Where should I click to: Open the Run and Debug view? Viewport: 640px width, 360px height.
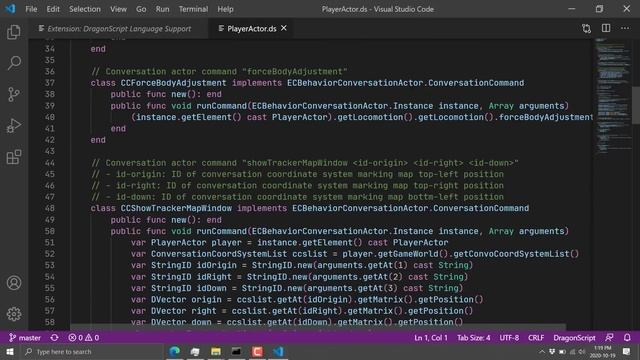(x=14, y=126)
